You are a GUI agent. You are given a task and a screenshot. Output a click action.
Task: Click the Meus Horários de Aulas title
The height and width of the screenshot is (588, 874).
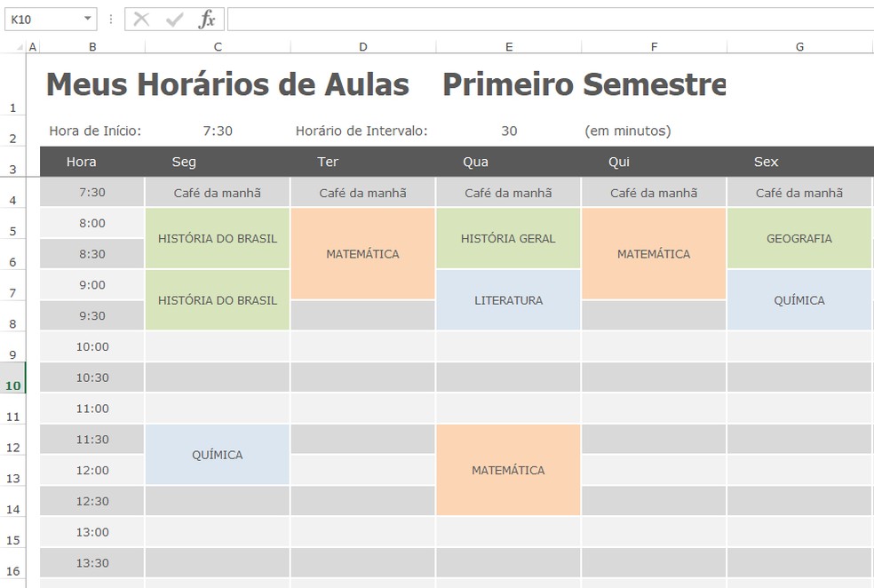click(x=227, y=84)
